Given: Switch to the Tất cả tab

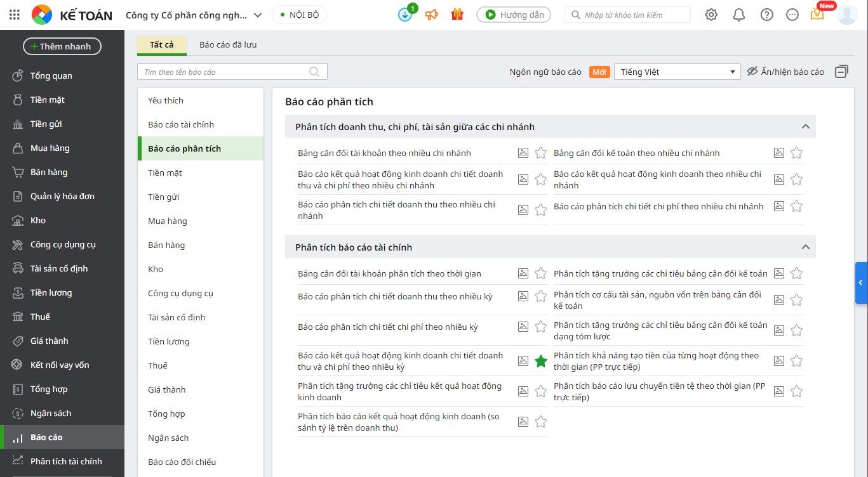Looking at the screenshot, I should point(162,45).
